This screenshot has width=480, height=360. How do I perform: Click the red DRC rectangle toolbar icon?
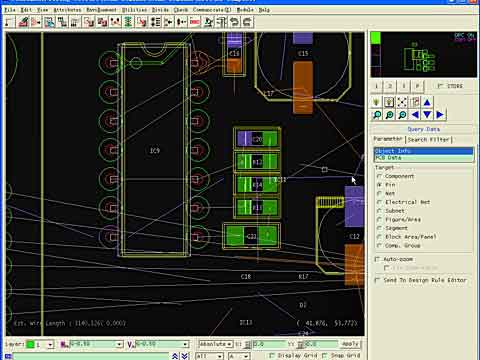coord(195,22)
